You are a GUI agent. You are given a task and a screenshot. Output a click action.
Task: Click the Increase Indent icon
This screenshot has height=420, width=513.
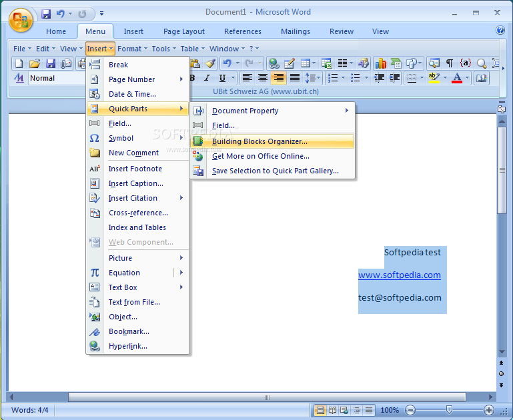(395, 78)
